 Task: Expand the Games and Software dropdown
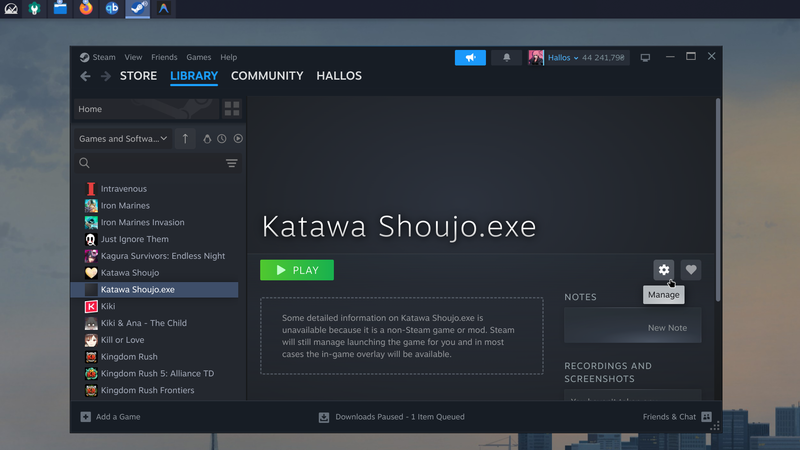(x=122, y=139)
